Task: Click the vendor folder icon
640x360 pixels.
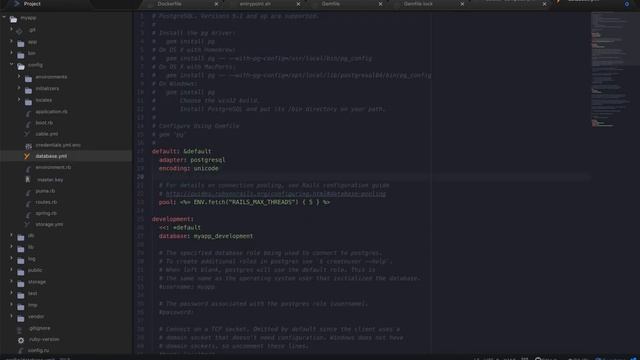Action: (21, 318)
